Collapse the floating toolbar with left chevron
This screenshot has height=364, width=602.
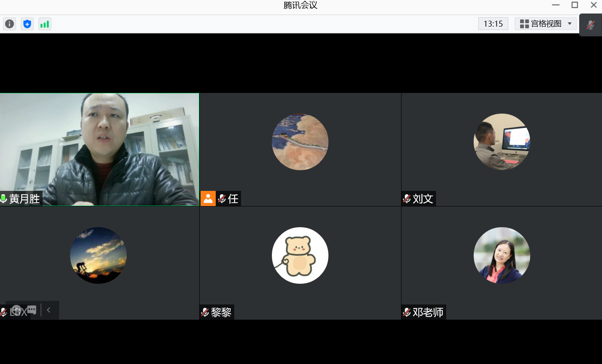49,310
